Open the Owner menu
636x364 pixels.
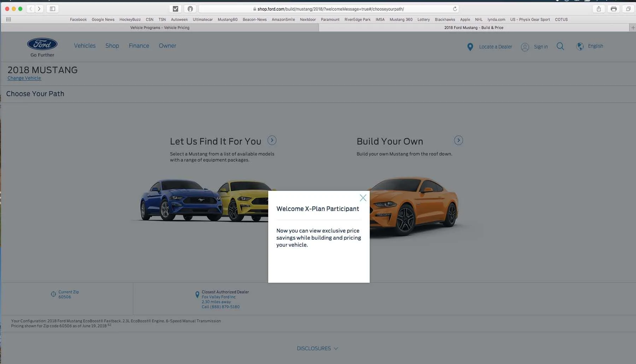[x=167, y=46]
